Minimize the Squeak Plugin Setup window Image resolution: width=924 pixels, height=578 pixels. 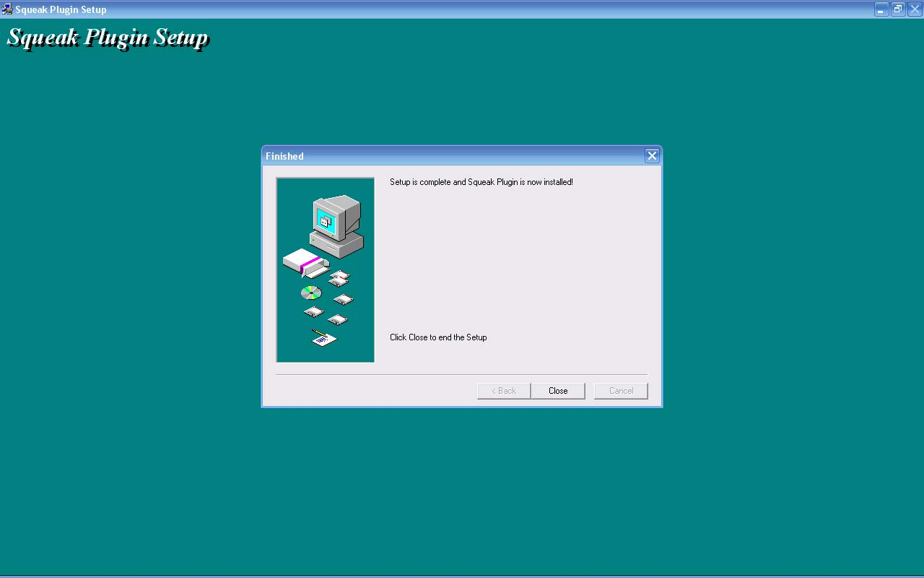[x=881, y=9]
